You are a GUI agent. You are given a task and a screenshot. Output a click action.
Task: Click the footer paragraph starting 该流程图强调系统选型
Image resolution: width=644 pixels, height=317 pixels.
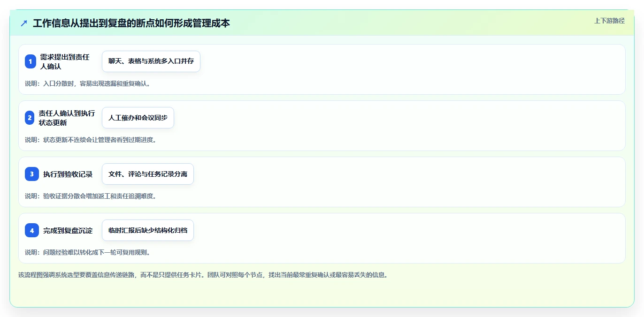click(203, 275)
